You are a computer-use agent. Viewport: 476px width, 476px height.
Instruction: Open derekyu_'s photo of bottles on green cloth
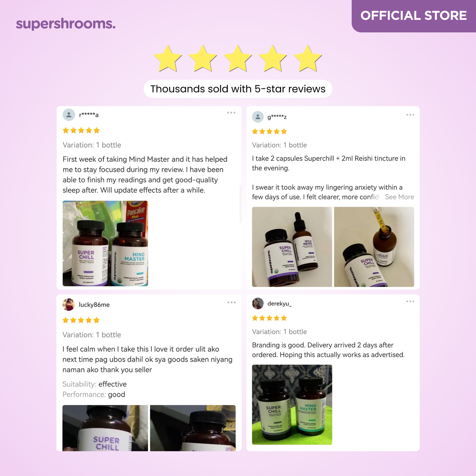point(292,405)
